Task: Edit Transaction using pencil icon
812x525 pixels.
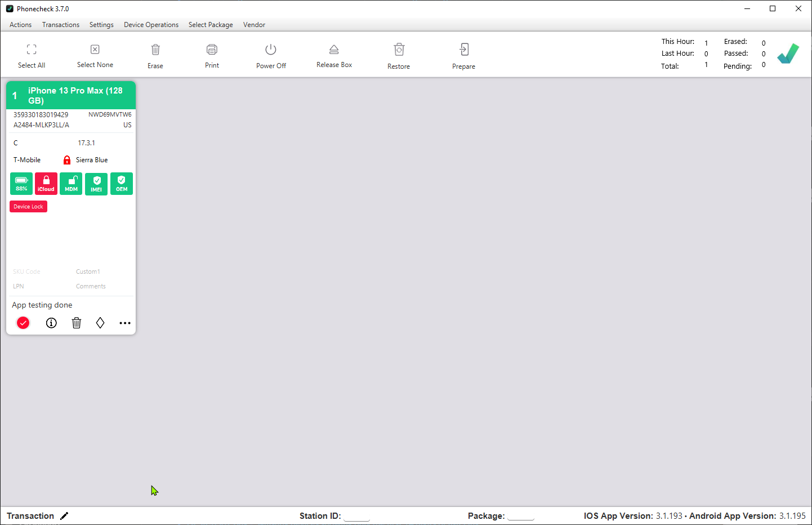Action: pos(64,516)
